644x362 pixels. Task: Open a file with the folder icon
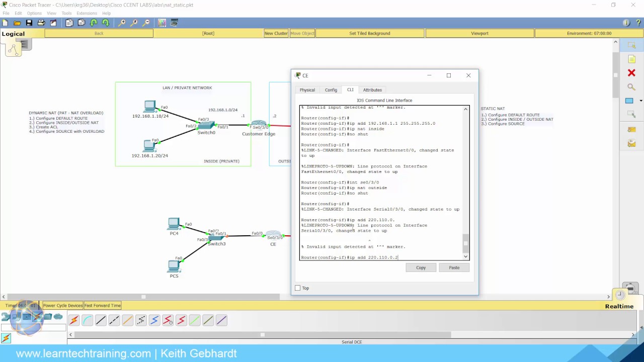[17, 23]
